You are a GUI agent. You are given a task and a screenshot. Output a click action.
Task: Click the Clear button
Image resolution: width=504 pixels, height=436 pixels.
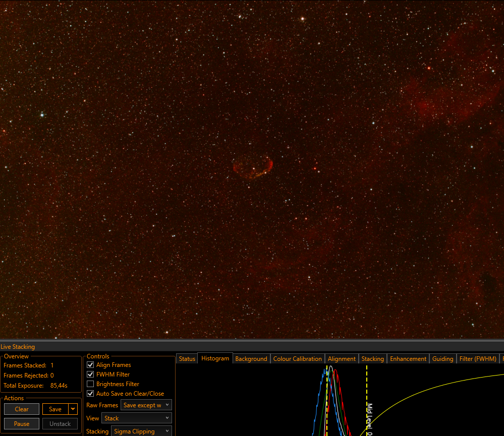click(22, 409)
